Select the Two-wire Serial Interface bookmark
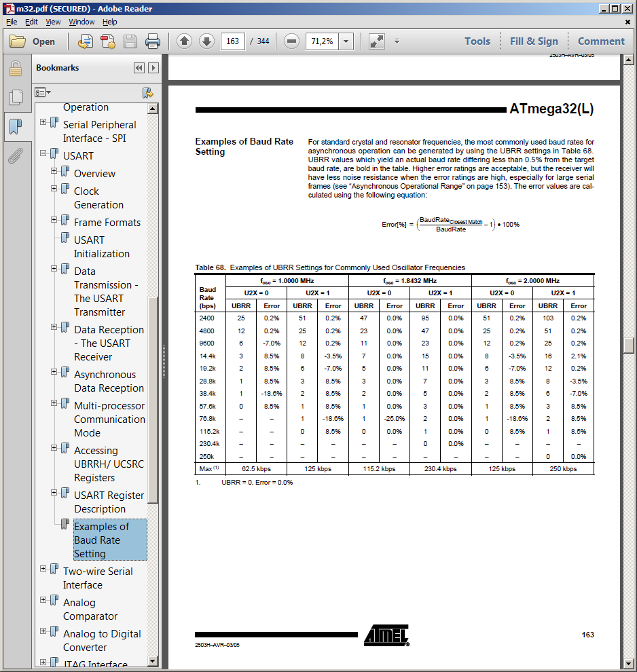This screenshot has width=637, height=672. (x=98, y=578)
